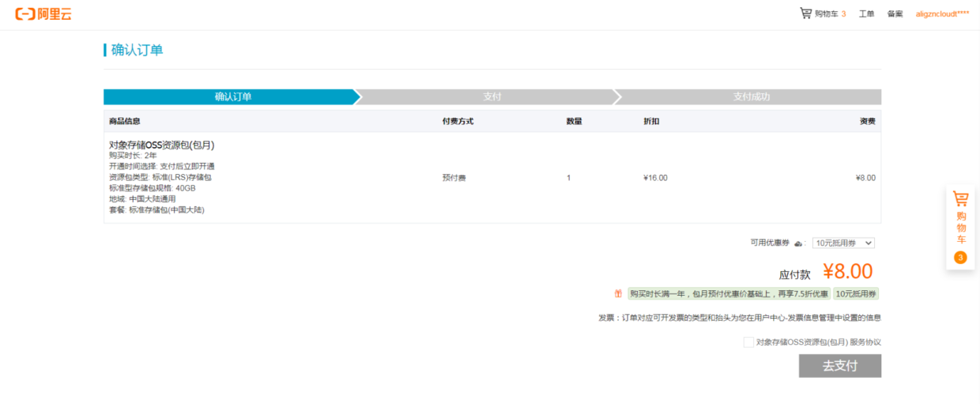Image resolution: width=980 pixels, height=404 pixels.
Task: Click the aligzncloudt account name
Action: point(942,14)
